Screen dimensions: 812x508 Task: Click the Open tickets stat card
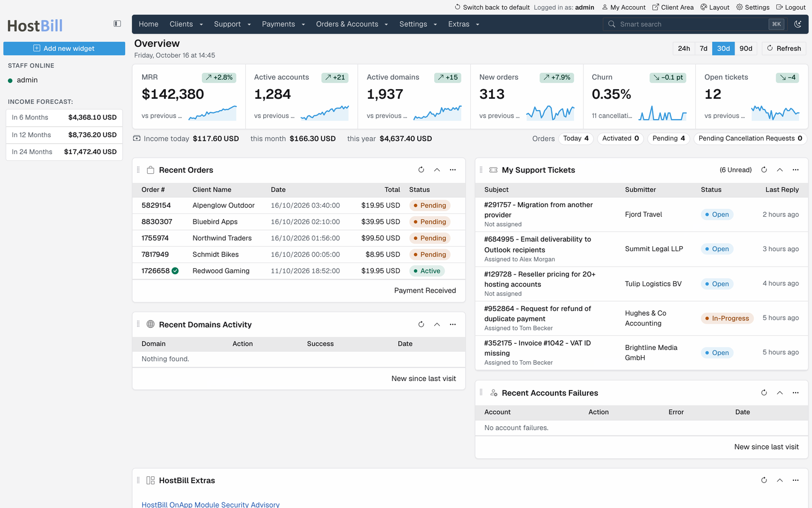752,97
